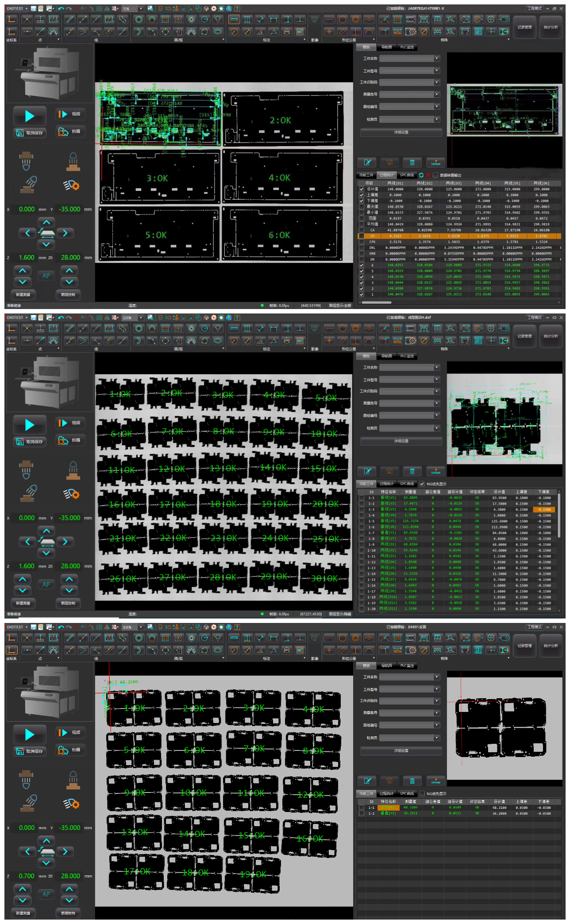Open SPC曲线 tab in bottom window

tap(407, 793)
